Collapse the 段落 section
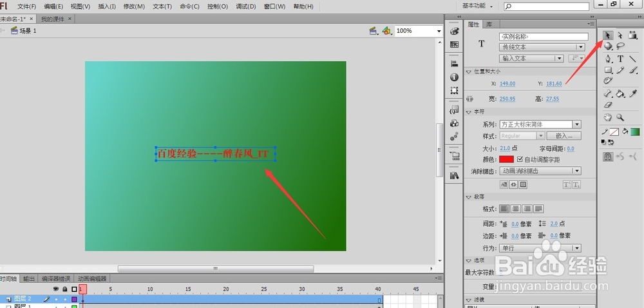644x308 pixels. 469,197
